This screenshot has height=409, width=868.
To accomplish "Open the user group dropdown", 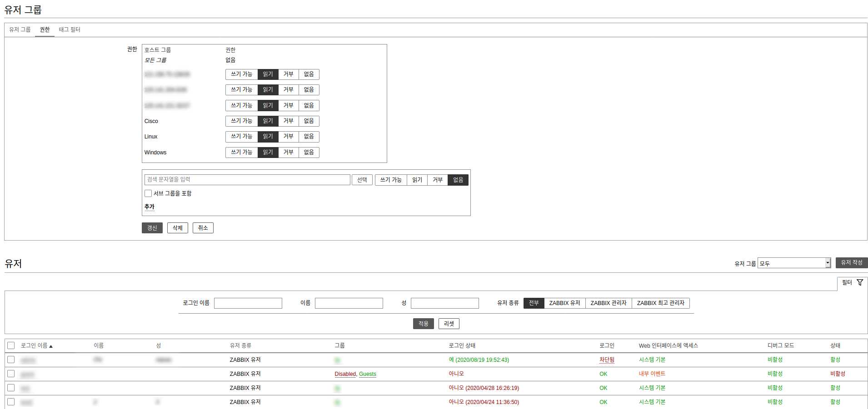I will (793, 263).
